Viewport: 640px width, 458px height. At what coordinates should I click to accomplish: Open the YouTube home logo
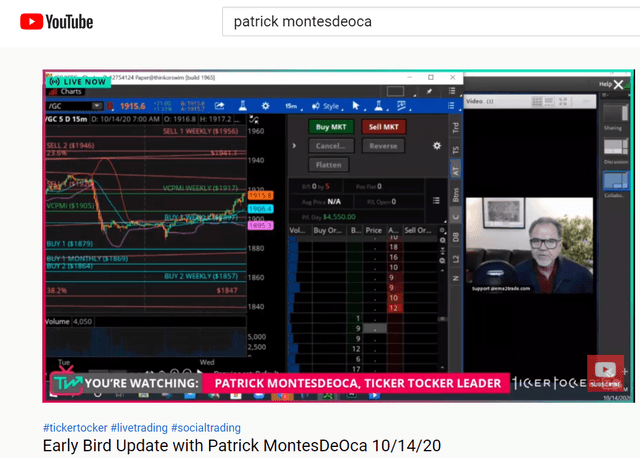tap(56, 22)
